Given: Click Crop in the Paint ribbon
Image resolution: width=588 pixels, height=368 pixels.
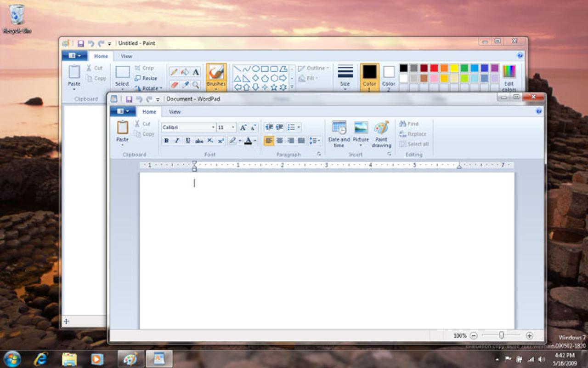Looking at the screenshot, I should tap(144, 68).
